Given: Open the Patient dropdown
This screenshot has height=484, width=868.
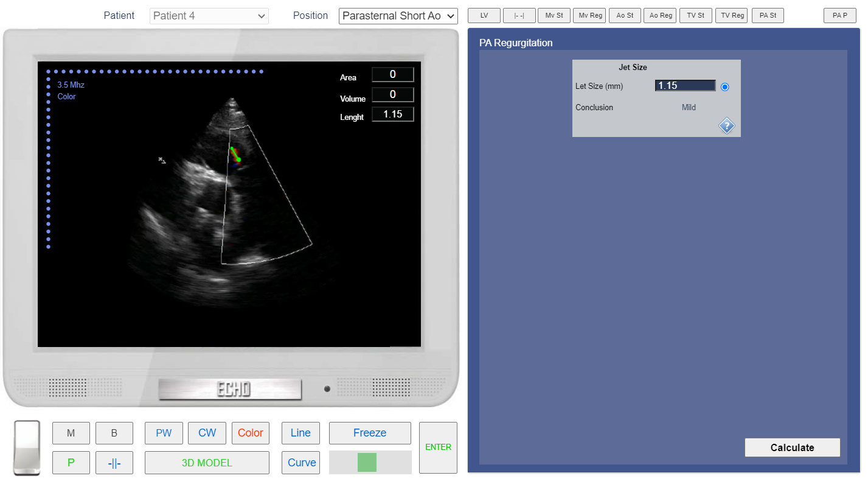Looking at the screenshot, I should [x=209, y=16].
